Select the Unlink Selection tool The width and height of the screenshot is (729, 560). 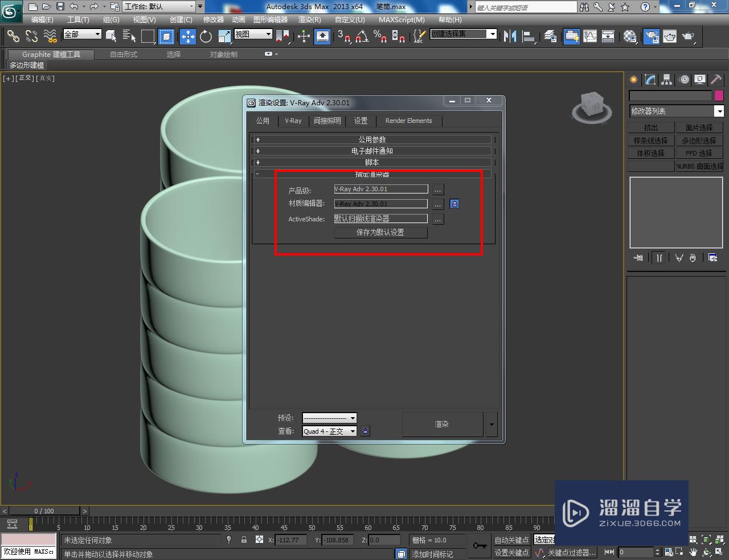pyautogui.click(x=31, y=36)
